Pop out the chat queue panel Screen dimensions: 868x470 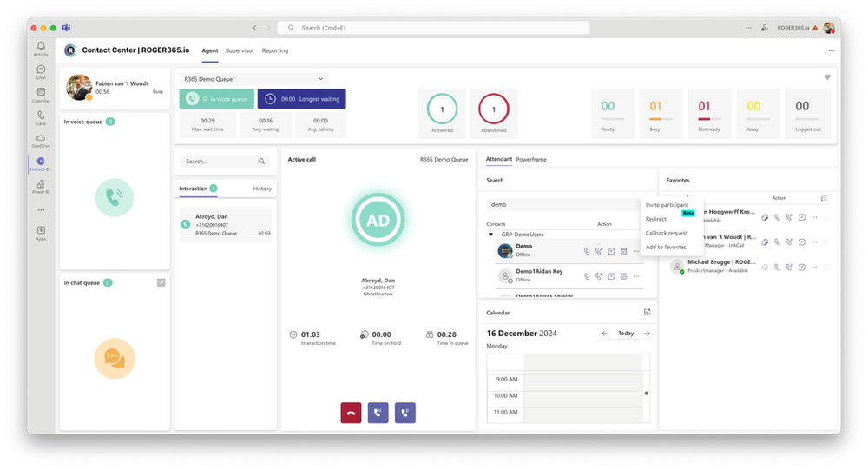(161, 282)
